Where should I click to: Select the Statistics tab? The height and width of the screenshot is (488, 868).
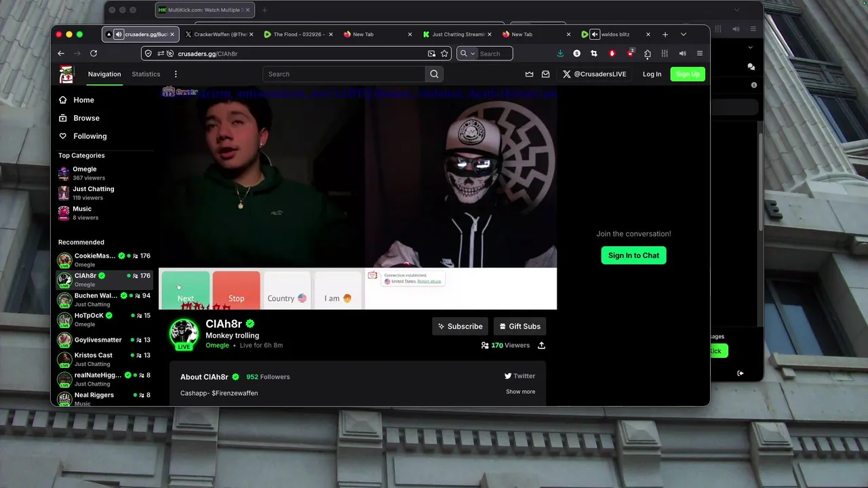click(146, 74)
